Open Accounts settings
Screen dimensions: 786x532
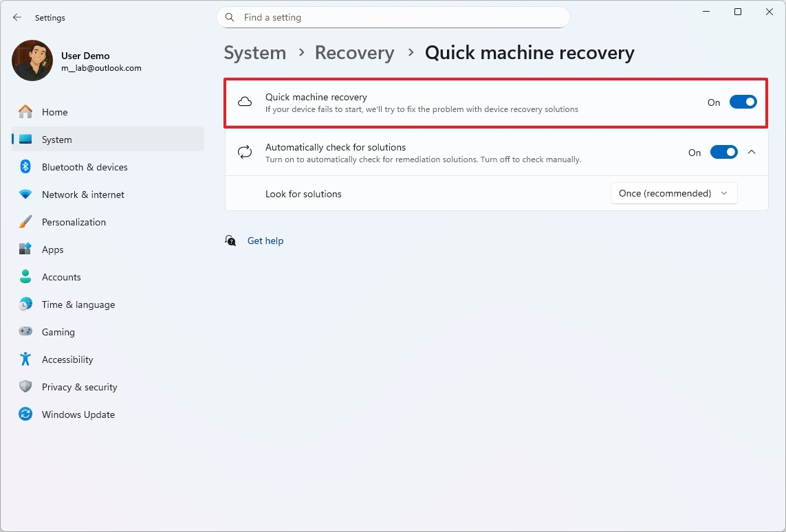(62, 276)
